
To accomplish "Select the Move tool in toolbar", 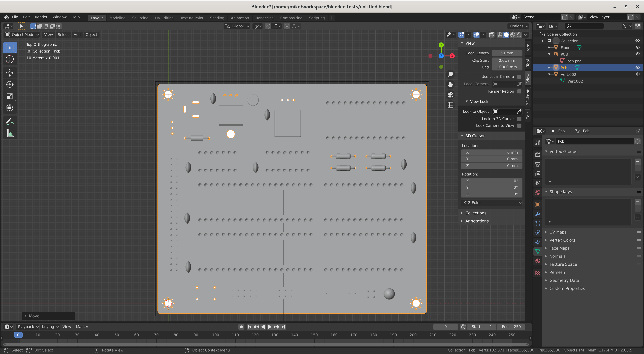I will (x=10, y=73).
